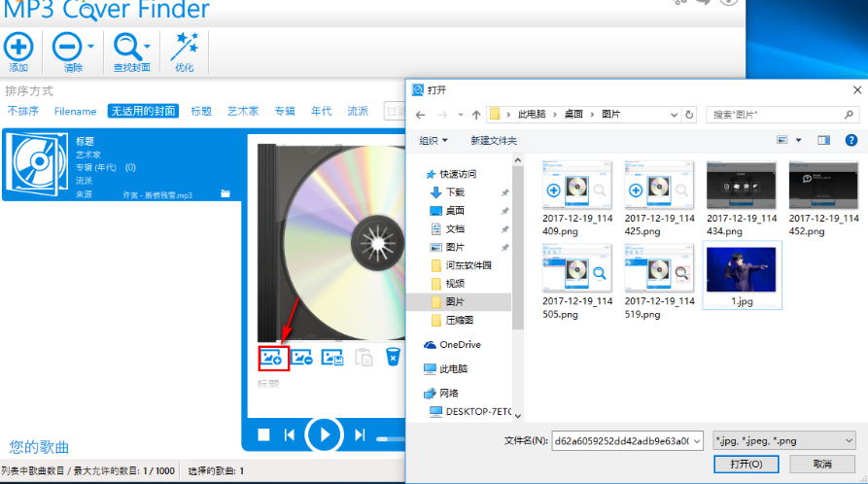This screenshot has height=484, width=868.
Task: Click the 新建文件夹 button
Action: click(x=493, y=141)
